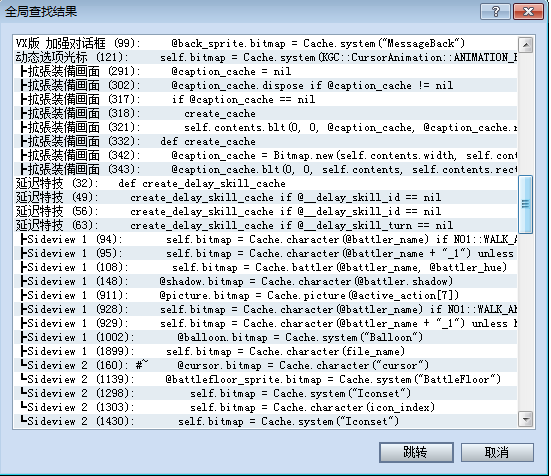Viewport: 551px width, 476px height.
Task: Select 拡張装備画面 (332) def create_cache row
Action: (x=265, y=141)
